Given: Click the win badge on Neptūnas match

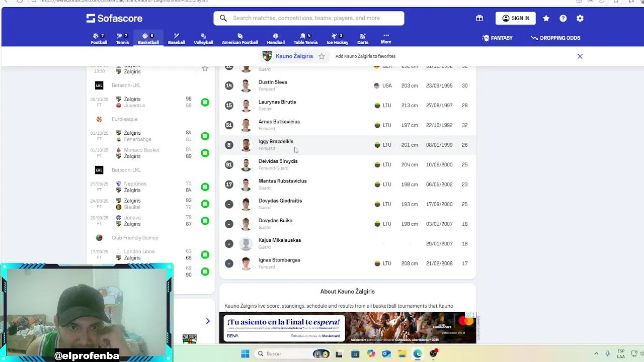Looking at the screenshot, I should coord(205,187).
